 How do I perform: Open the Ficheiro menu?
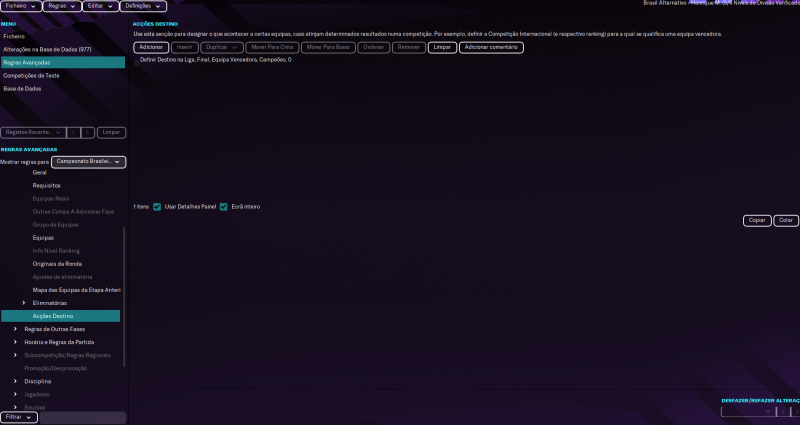point(21,6)
